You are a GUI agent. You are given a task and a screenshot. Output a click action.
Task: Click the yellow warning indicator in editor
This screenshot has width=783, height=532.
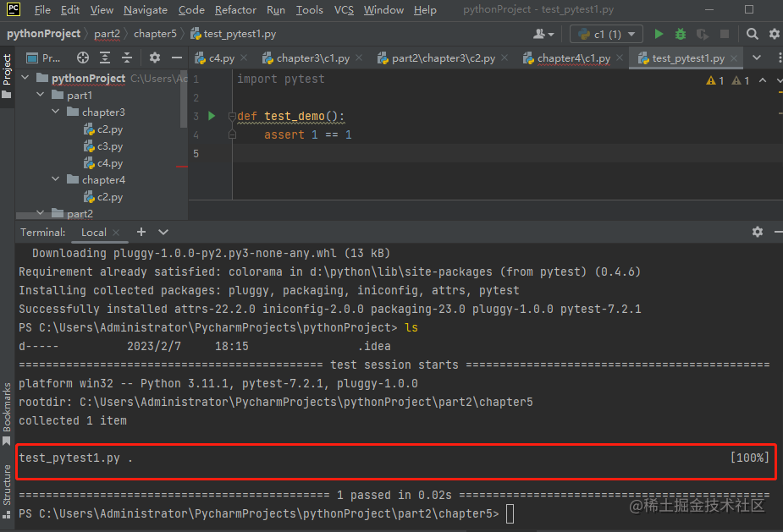click(715, 80)
